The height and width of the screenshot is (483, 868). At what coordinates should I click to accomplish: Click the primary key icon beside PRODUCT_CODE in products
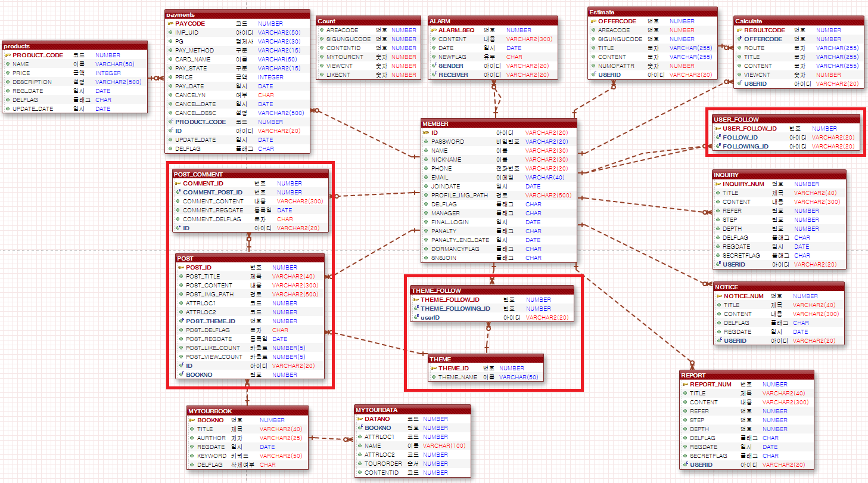(x=8, y=55)
